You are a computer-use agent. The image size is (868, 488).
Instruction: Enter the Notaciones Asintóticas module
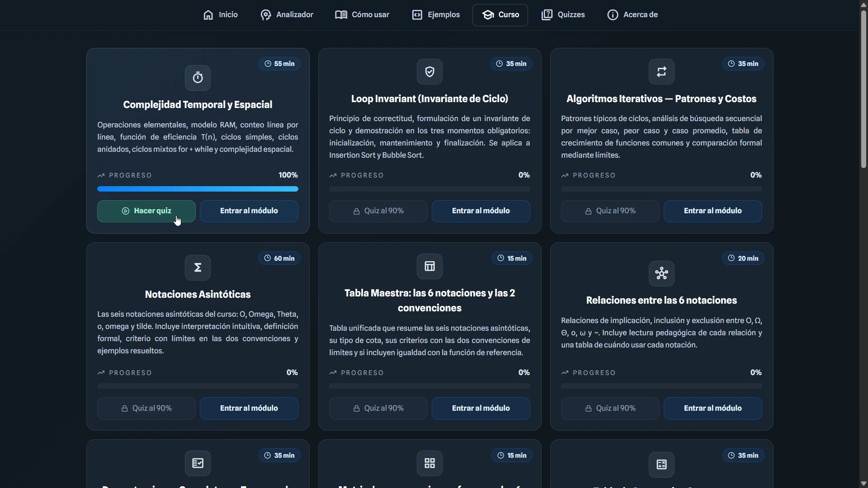[x=249, y=408]
